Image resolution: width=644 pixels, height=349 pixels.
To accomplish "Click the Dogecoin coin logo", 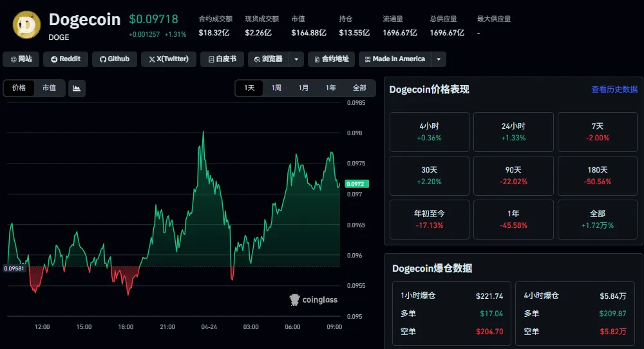I will [x=26, y=25].
